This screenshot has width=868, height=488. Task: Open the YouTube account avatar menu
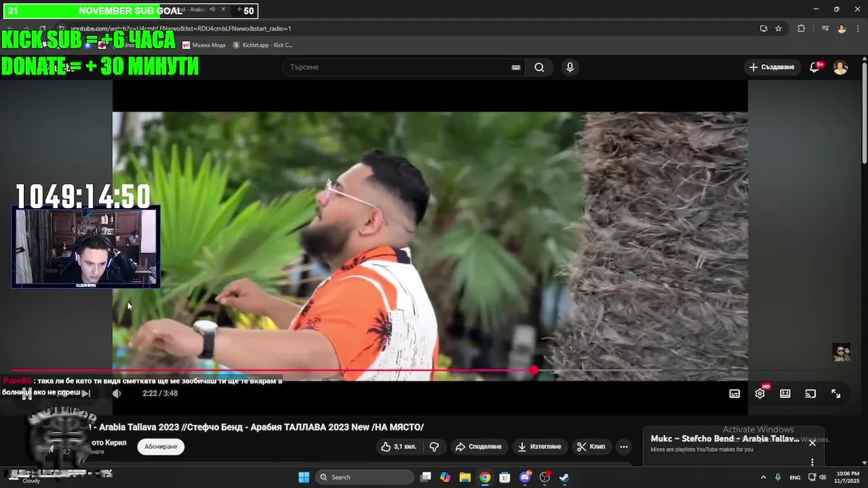[x=840, y=67]
